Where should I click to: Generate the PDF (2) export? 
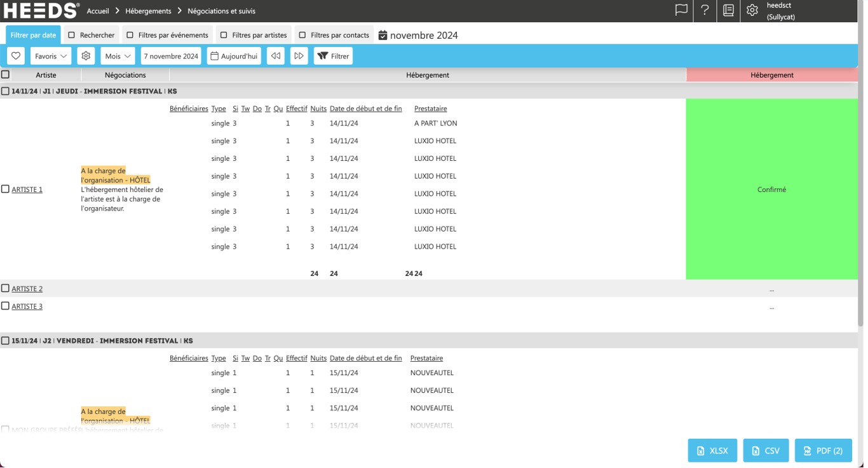tap(824, 451)
